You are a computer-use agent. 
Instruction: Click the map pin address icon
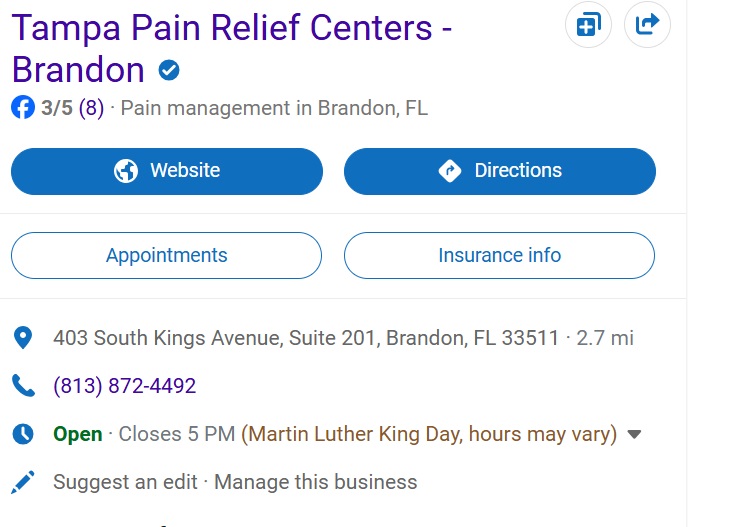[x=23, y=338]
